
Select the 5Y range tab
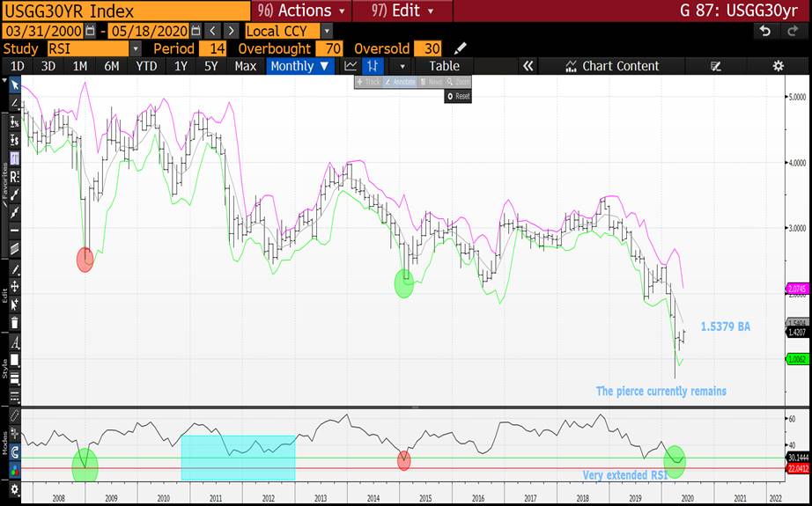click(x=210, y=66)
